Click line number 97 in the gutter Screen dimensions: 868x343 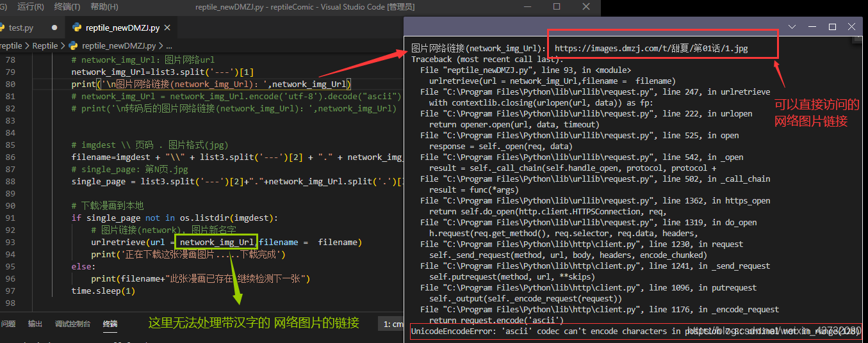10,291
